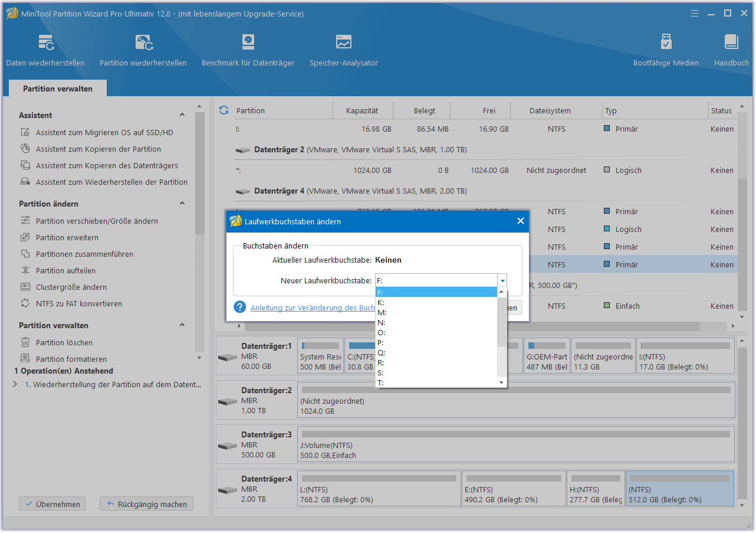Image resolution: width=756 pixels, height=533 pixels.
Task: Pick drive letter O: from list
Action: [x=436, y=332]
